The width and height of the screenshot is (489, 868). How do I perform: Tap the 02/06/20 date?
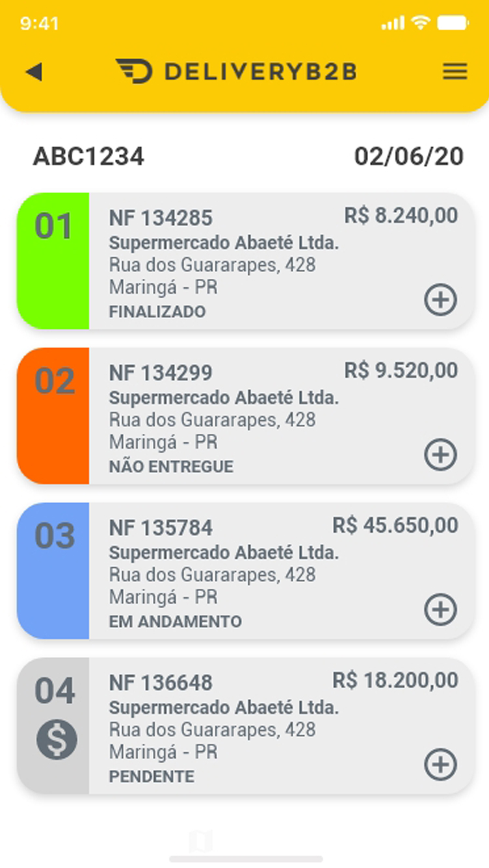click(x=409, y=157)
